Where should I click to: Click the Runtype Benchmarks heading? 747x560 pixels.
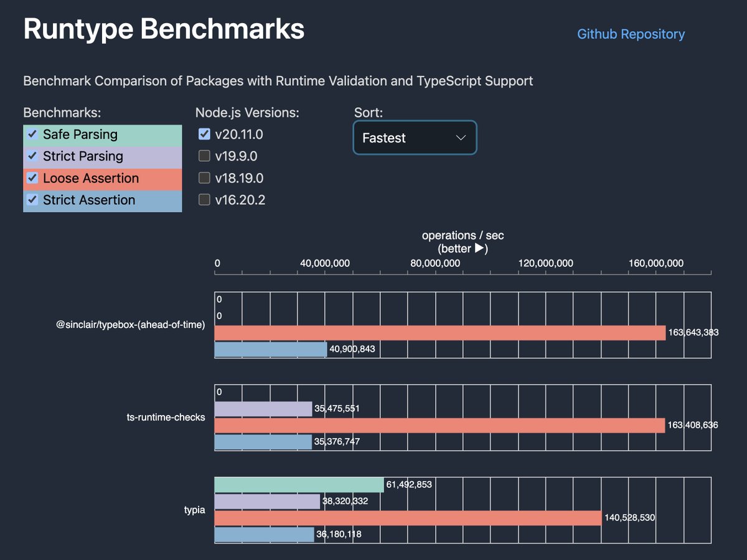(164, 29)
